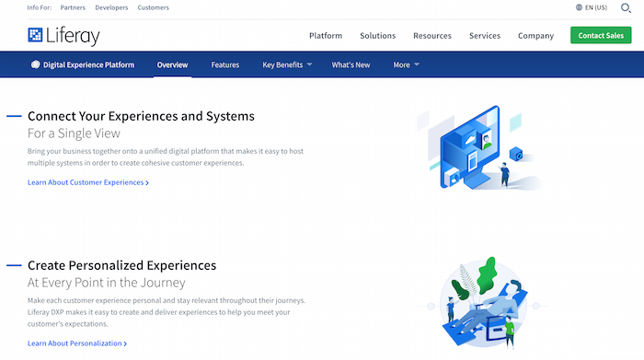Click the Partners link
Screen dimensions: 644x360
(73, 7)
